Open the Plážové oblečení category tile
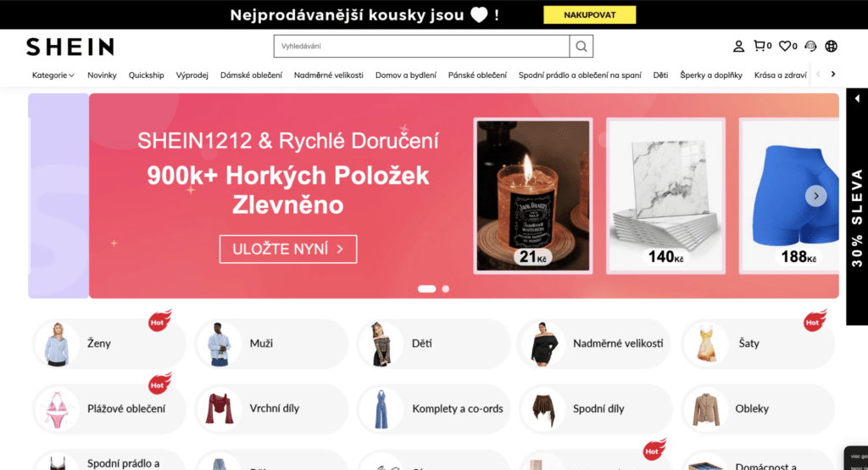Image resolution: width=868 pixels, height=470 pixels. [109, 408]
